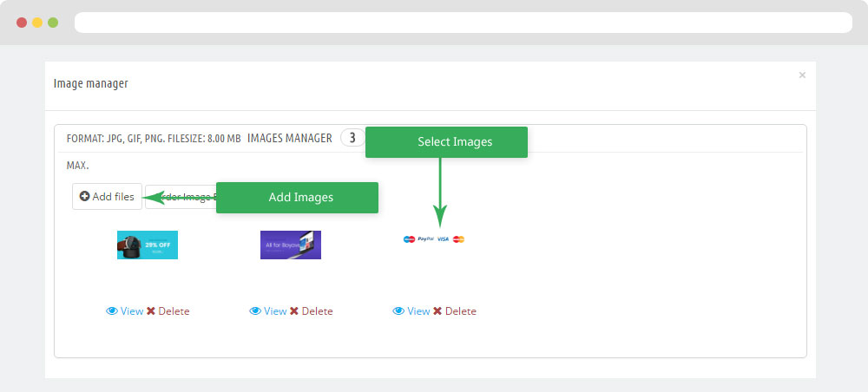Close the Image manager dialog

802,75
